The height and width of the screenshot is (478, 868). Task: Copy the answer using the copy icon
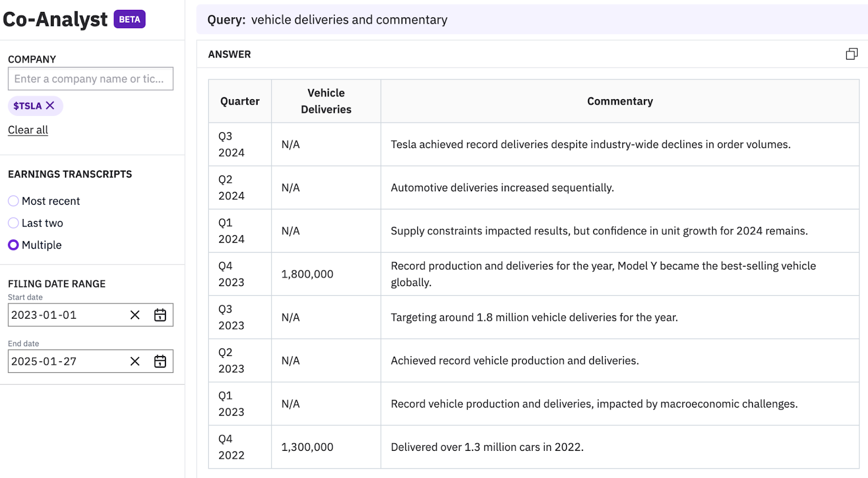coord(851,54)
